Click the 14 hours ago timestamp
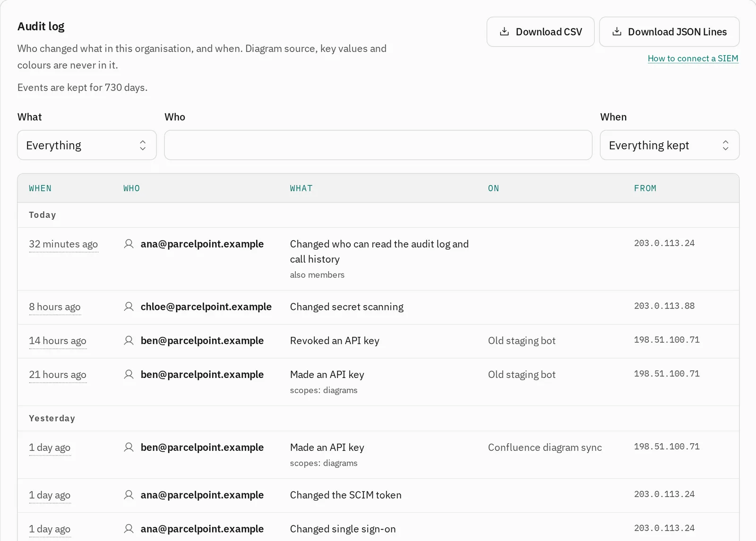756x541 pixels. click(58, 341)
